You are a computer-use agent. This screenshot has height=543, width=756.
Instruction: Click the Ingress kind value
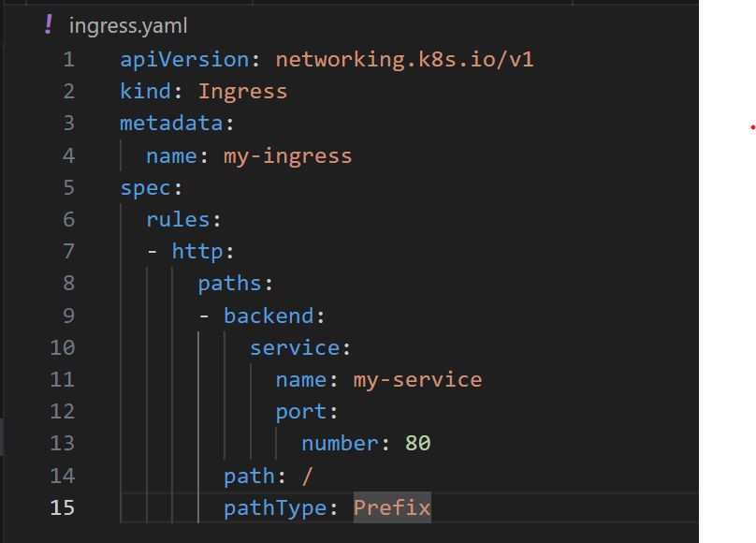click(243, 92)
